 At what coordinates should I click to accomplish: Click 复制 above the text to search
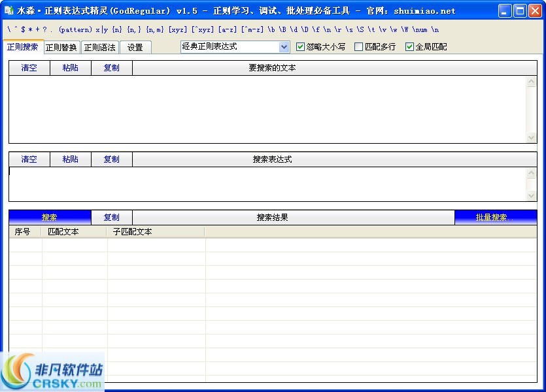tap(111, 68)
